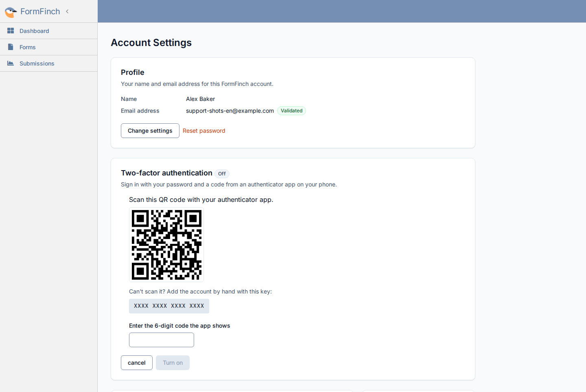Viewport: 586px width, 392px height.
Task: Select the manual setup key XXXX XXXX
Action: [169, 306]
